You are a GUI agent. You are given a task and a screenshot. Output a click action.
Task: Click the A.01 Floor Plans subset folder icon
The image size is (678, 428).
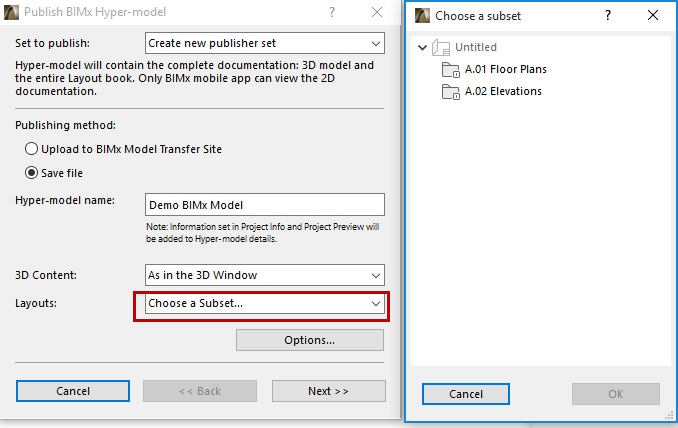[450, 70]
